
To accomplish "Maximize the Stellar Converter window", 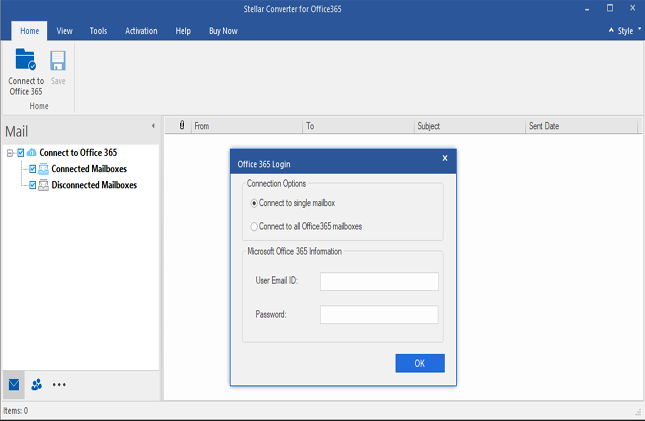I will point(610,8).
